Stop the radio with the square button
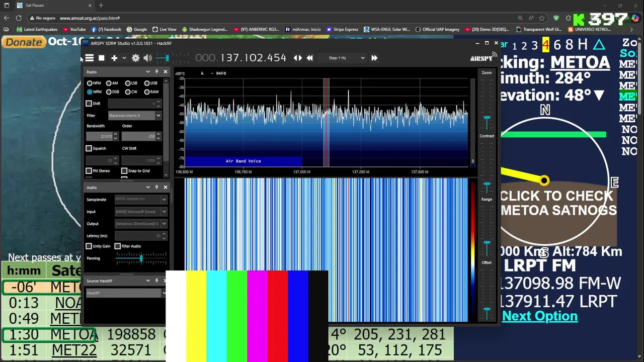Screen dimensions: 644x362 click(101, 58)
